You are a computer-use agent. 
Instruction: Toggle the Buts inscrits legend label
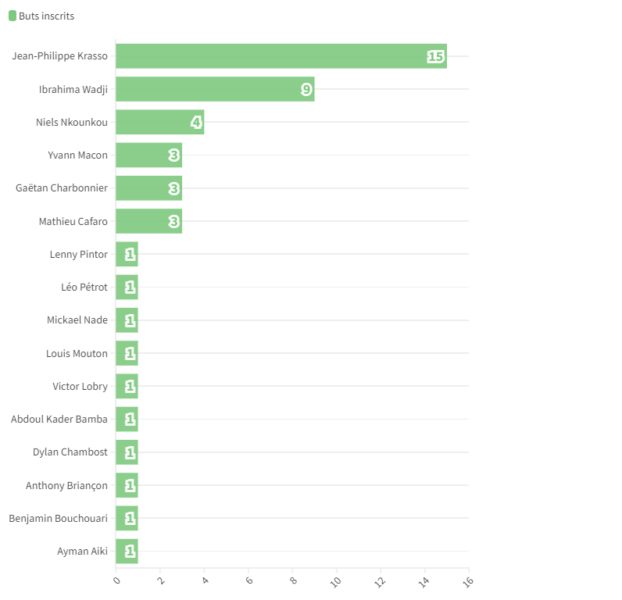coord(46,16)
